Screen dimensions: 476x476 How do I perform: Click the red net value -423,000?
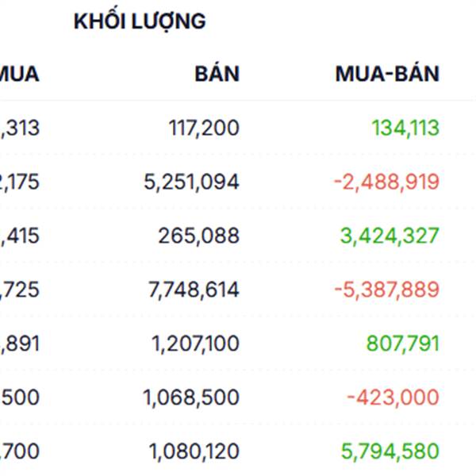(x=392, y=397)
